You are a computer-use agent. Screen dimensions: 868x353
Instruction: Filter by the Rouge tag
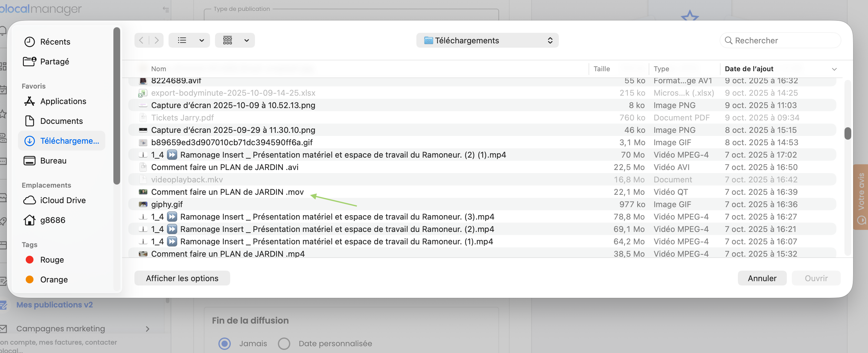point(52,260)
